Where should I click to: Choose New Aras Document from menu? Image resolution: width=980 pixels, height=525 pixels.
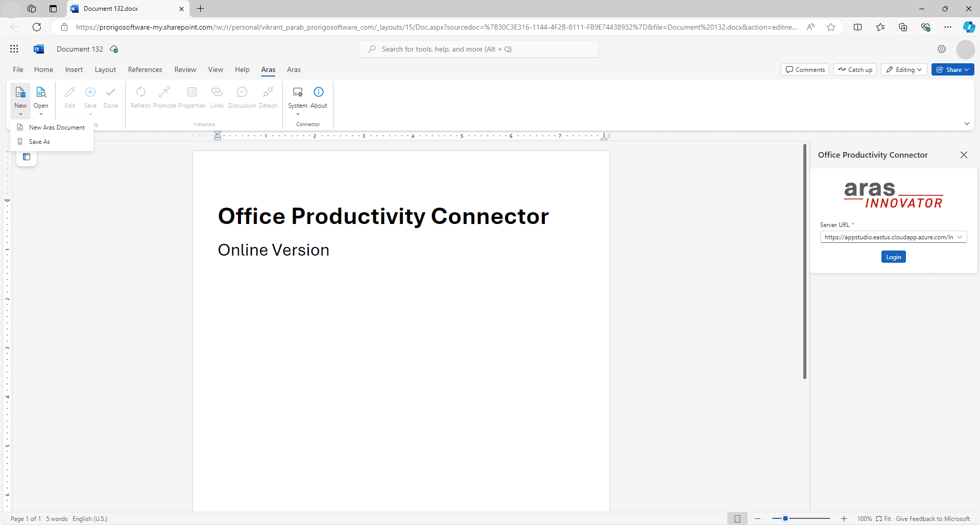51,128
